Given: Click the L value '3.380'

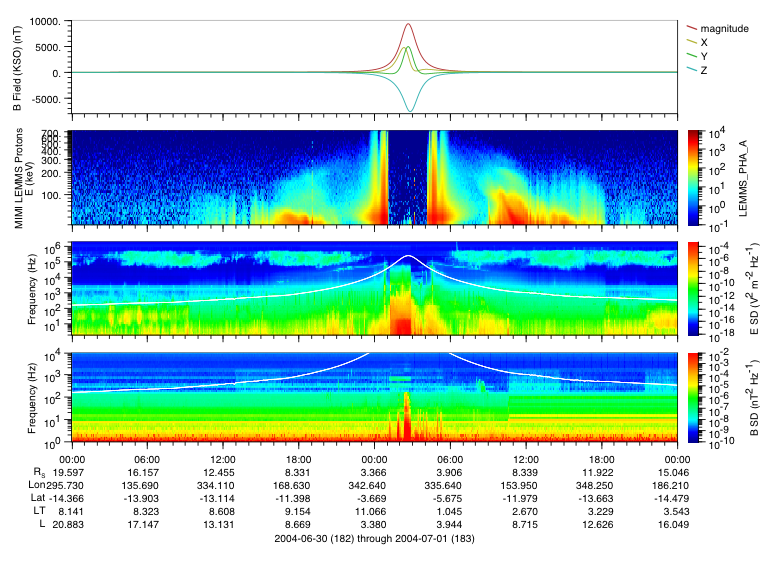Looking at the screenshot, I should [373, 524].
